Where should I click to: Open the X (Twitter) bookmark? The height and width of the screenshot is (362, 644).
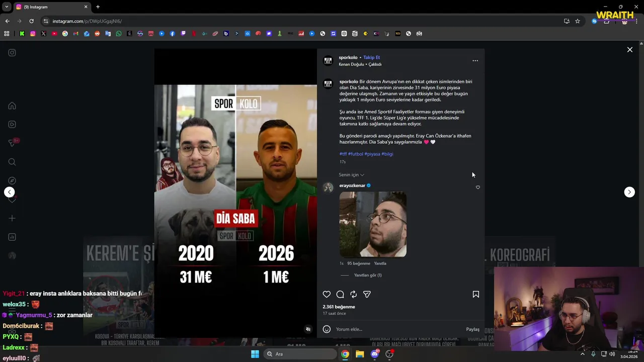click(x=44, y=34)
